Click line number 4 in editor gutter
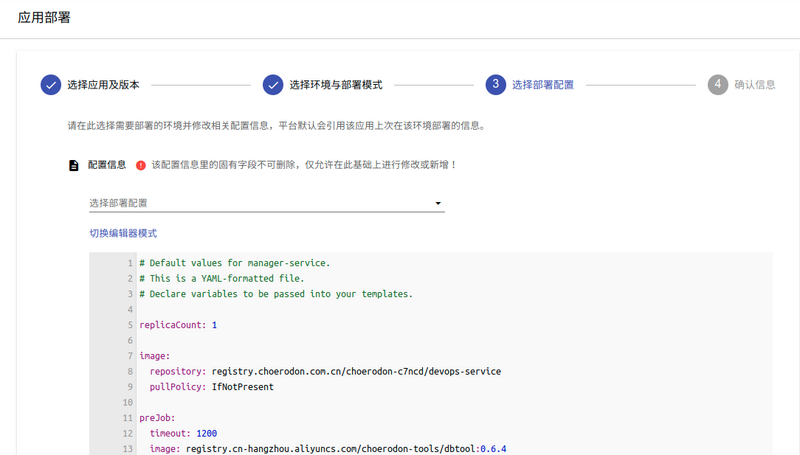This screenshot has width=800, height=455. [x=130, y=310]
